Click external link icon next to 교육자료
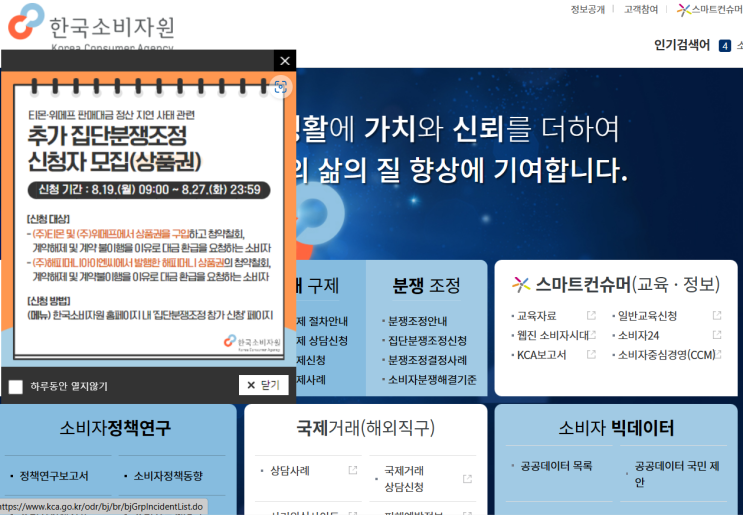The height and width of the screenshot is (515, 743). click(x=591, y=316)
